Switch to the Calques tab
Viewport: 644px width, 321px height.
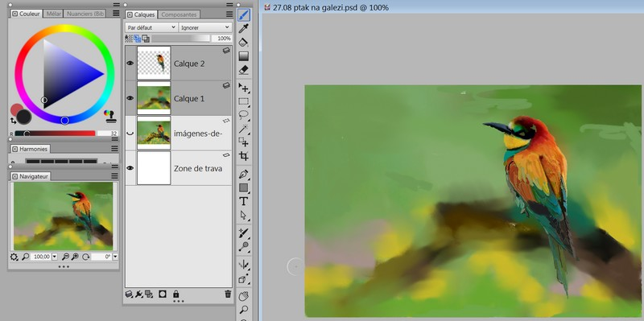point(142,14)
